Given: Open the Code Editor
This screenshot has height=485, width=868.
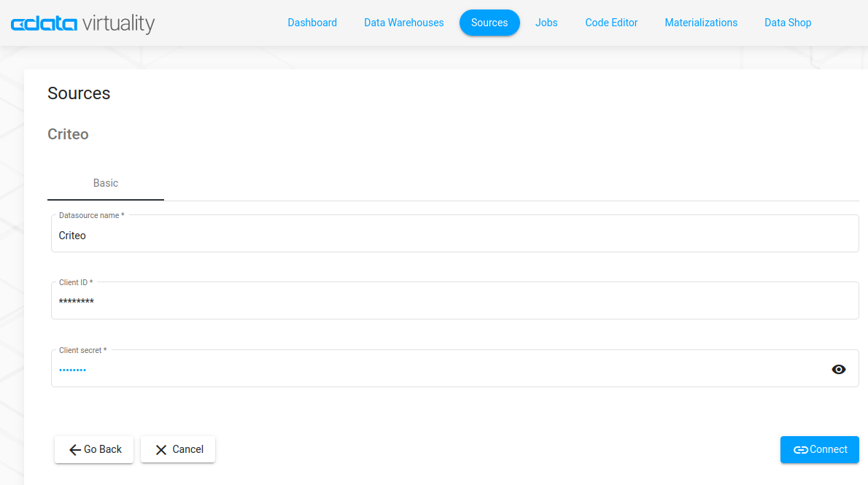Looking at the screenshot, I should click(x=611, y=23).
